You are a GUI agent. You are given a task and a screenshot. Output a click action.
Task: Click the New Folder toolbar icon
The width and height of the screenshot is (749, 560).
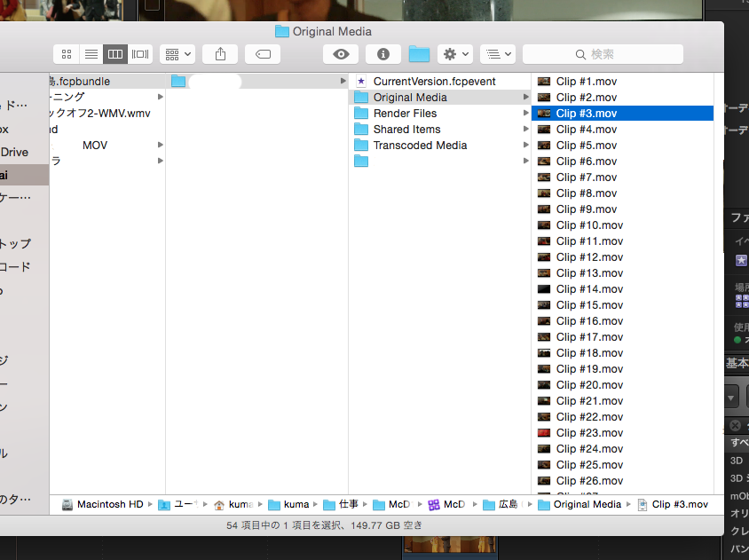419,54
